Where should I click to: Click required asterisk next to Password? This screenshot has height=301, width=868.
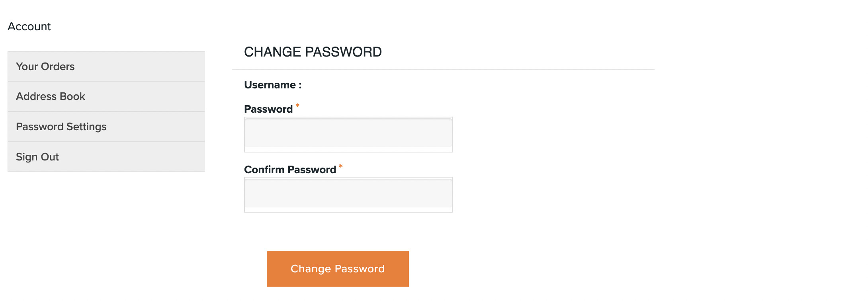click(297, 106)
